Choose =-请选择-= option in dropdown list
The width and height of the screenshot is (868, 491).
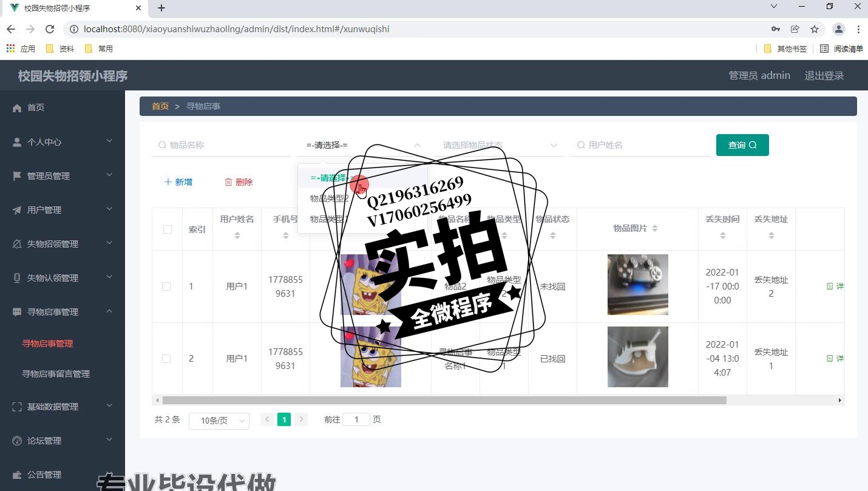[362, 178]
